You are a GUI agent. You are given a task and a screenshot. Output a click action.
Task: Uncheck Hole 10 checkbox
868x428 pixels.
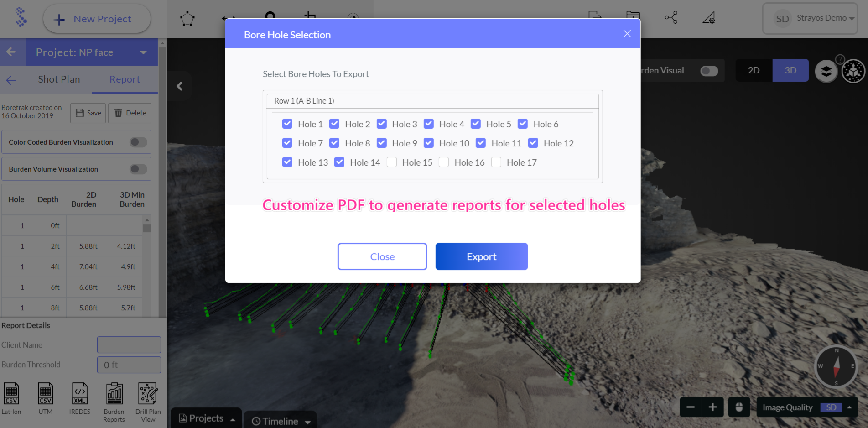[x=429, y=143]
